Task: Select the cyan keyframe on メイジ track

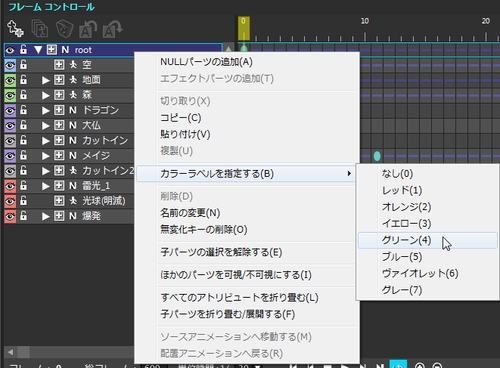Action: point(377,156)
